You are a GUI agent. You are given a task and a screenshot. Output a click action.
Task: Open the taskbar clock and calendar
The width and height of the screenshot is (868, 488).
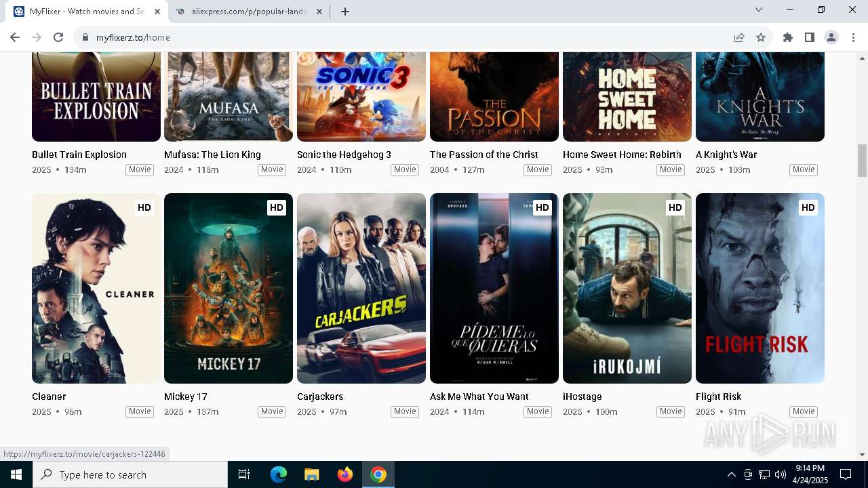pyautogui.click(x=810, y=474)
